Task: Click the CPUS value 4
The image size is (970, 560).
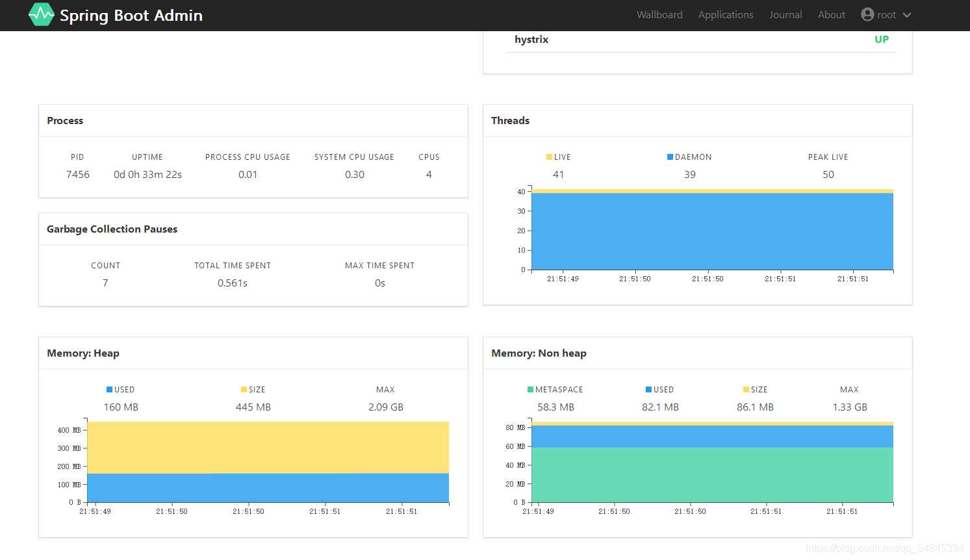Action: (429, 175)
